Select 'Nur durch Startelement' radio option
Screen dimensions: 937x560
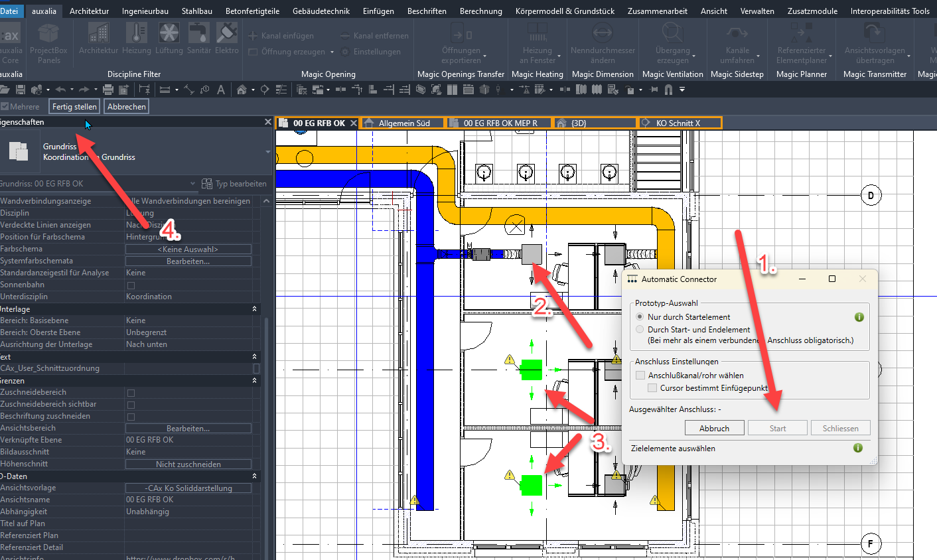640,317
